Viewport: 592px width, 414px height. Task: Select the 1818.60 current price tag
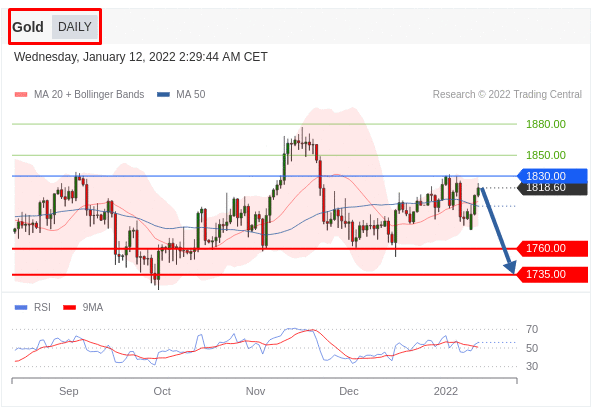(552, 188)
